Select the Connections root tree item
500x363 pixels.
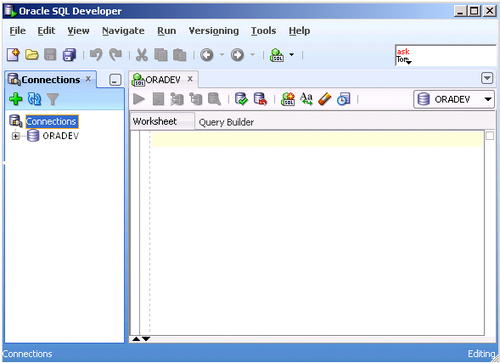pyautogui.click(x=52, y=122)
